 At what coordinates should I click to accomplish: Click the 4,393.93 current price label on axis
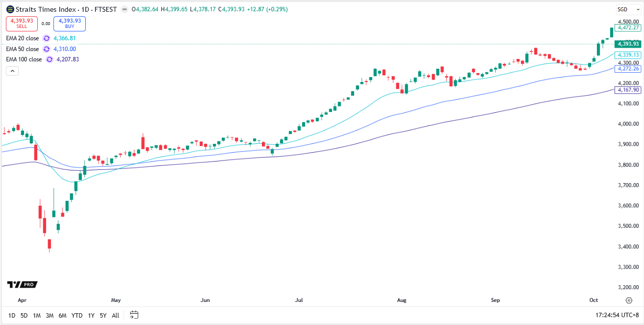coord(628,44)
